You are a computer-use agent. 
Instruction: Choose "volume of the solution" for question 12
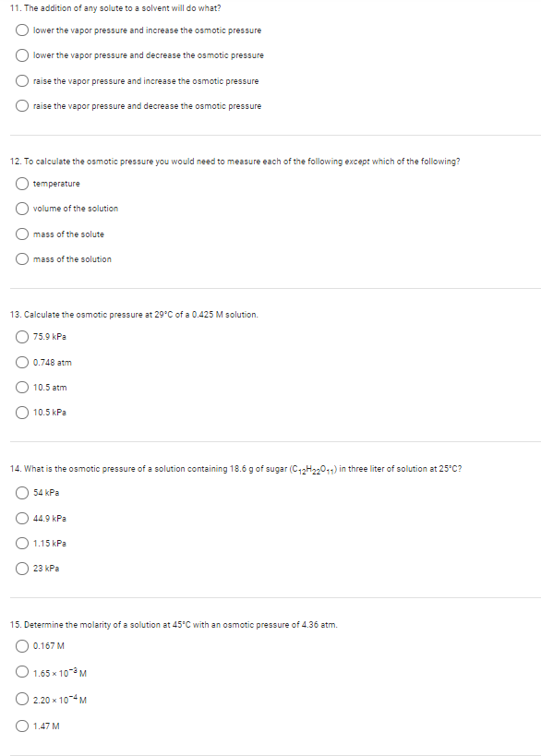pyautogui.click(x=20, y=209)
